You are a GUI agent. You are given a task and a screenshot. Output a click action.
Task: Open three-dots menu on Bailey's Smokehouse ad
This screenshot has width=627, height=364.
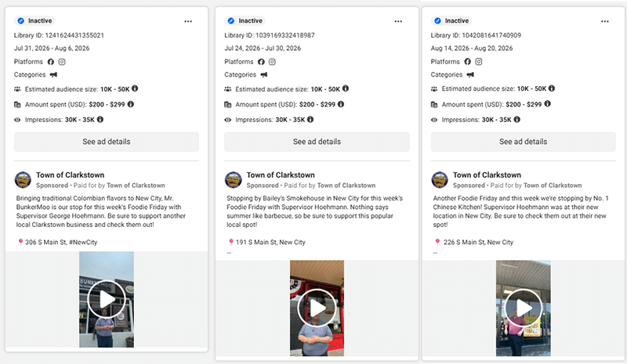click(398, 22)
